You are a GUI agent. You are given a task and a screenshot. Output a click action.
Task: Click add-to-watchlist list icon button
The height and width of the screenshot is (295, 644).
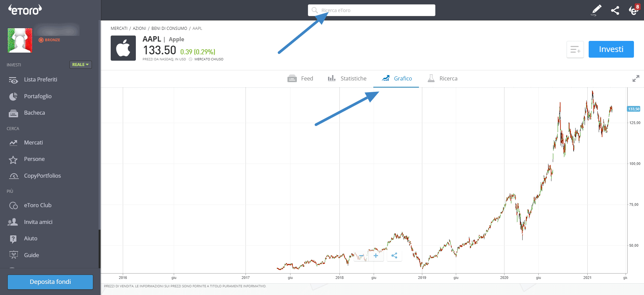click(x=575, y=50)
